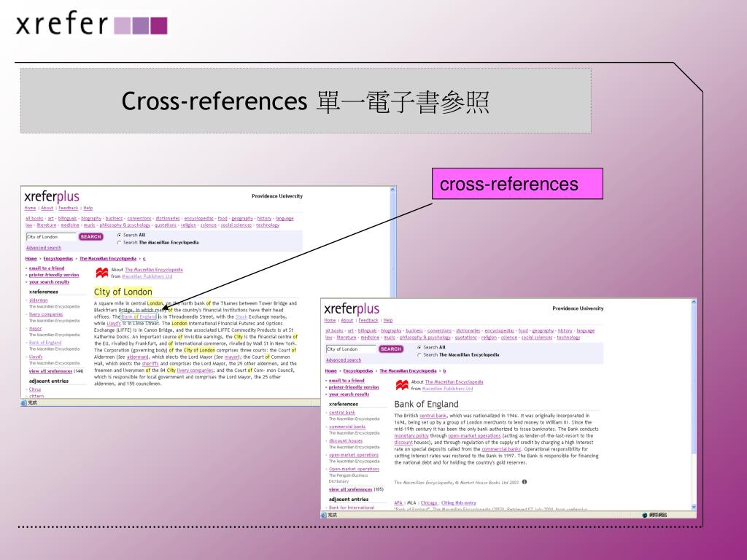Open Advanced search in City of London window
Image resolution: width=747 pixels, height=560 pixels.
click(x=43, y=248)
